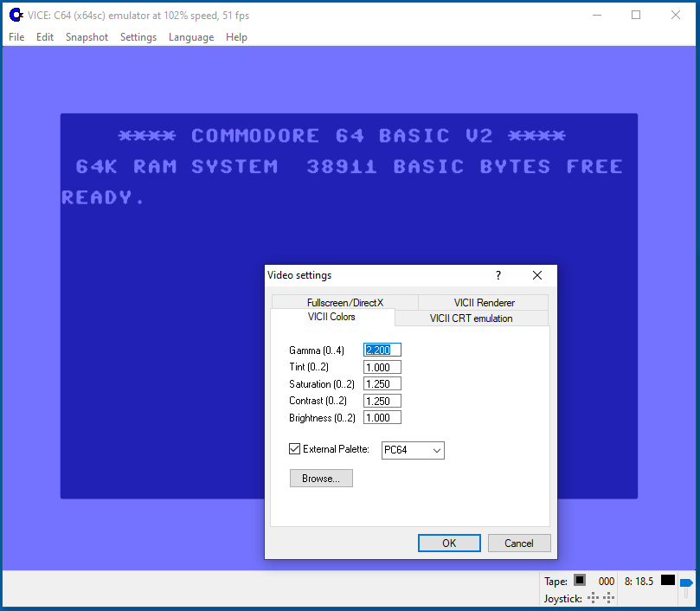Uncheck the External Palette checkbox
The height and width of the screenshot is (611, 700).
tap(295, 448)
